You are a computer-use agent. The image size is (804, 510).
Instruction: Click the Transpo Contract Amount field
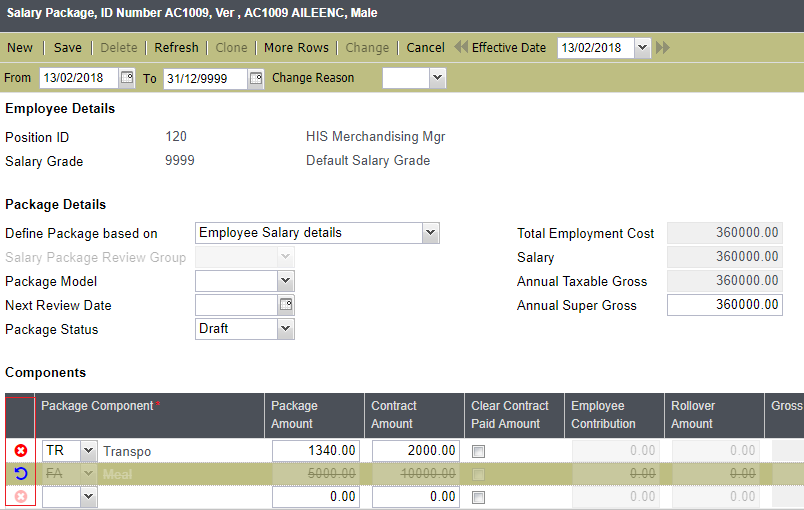click(416, 451)
